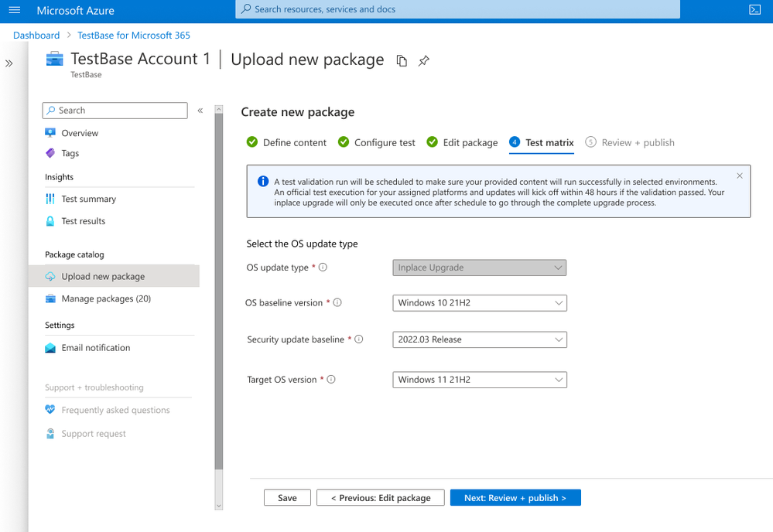Go to the Configure test step
The width and height of the screenshot is (773, 532).
pos(377,142)
